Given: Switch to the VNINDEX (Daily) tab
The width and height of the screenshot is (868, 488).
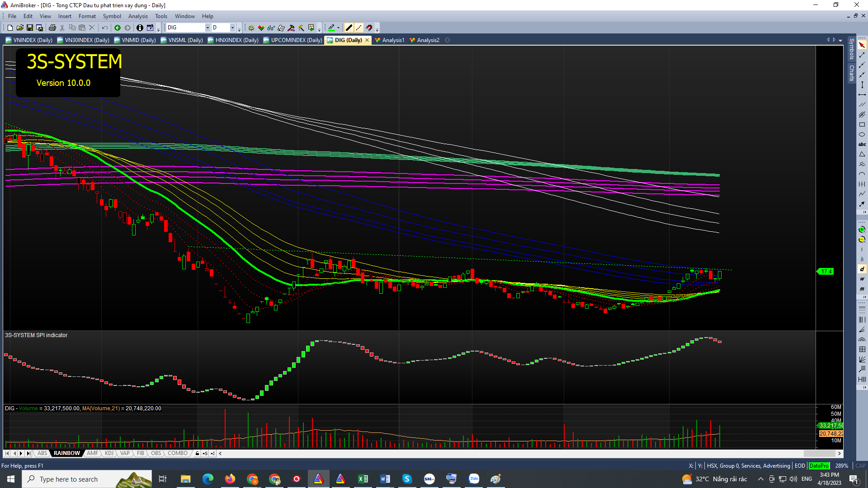Looking at the screenshot, I should click(29, 40).
